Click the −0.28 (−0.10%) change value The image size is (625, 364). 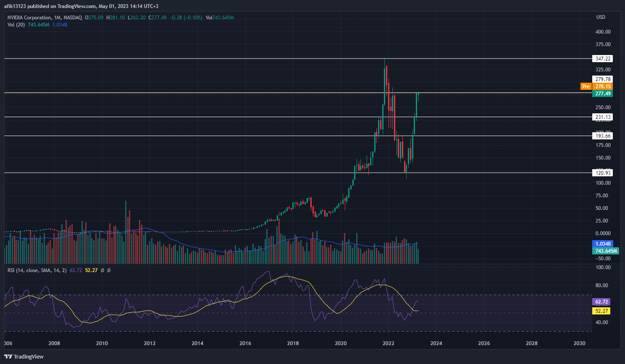(186, 18)
